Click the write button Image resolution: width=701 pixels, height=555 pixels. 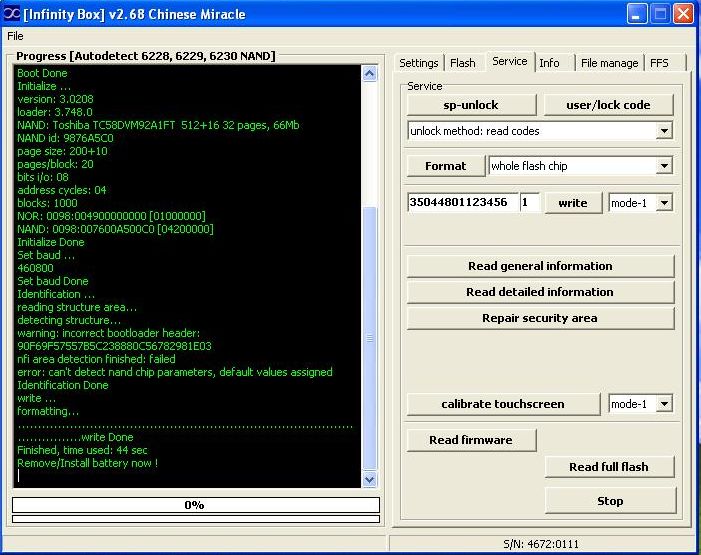(573, 203)
